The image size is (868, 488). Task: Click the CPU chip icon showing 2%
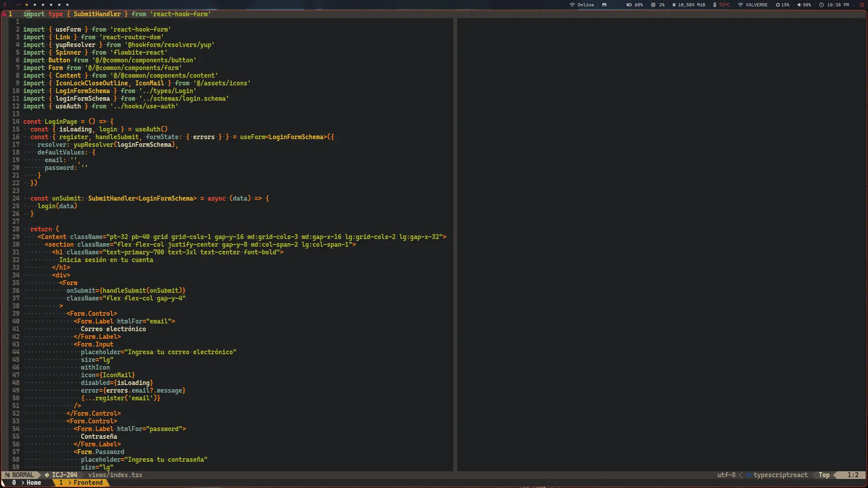[x=653, y=5]
